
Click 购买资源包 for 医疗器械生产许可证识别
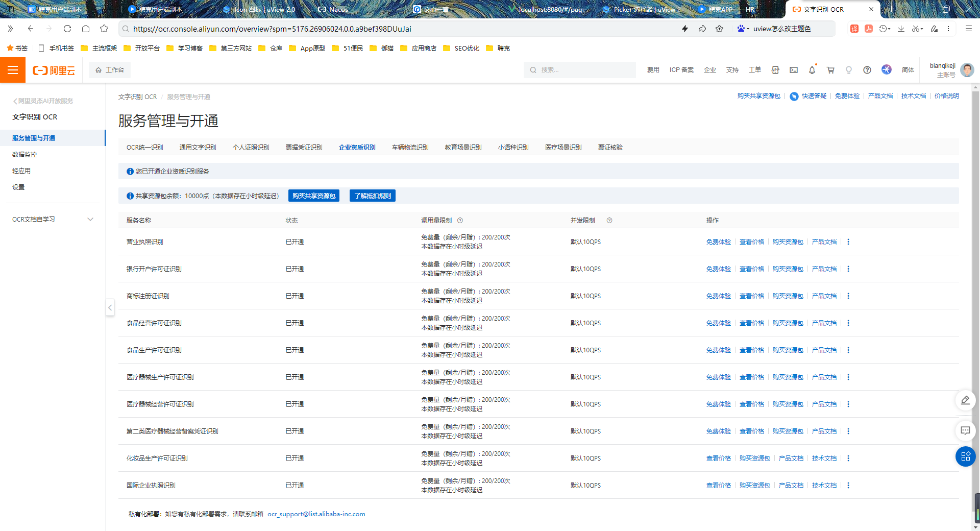click(x=788, y=377)
